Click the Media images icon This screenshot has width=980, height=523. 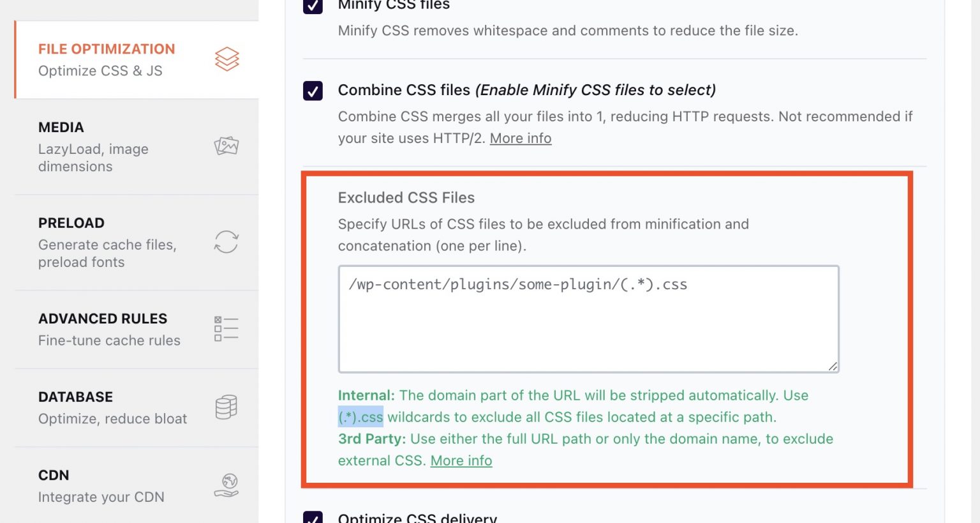(226, 146)
